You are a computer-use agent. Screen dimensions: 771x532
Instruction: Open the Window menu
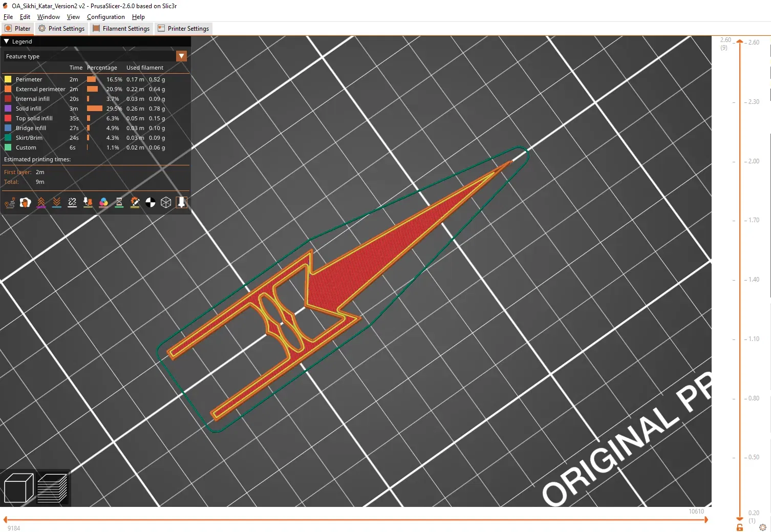pyautogui.click(x=49, y=17)
